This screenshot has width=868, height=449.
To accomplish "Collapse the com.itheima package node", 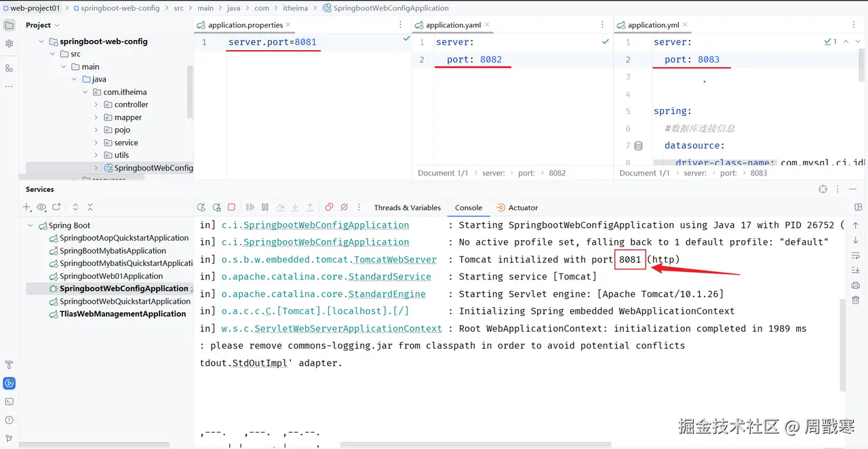I will [85, 92].
